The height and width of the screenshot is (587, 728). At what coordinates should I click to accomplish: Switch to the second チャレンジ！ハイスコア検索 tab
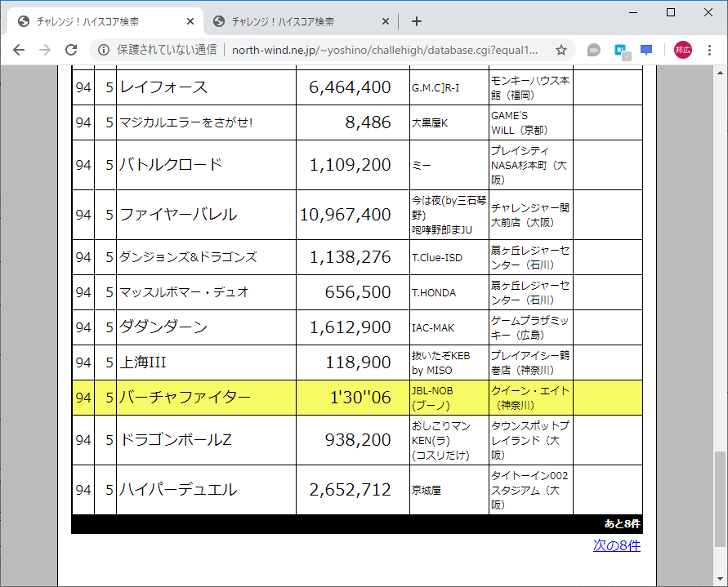point(301,21)
